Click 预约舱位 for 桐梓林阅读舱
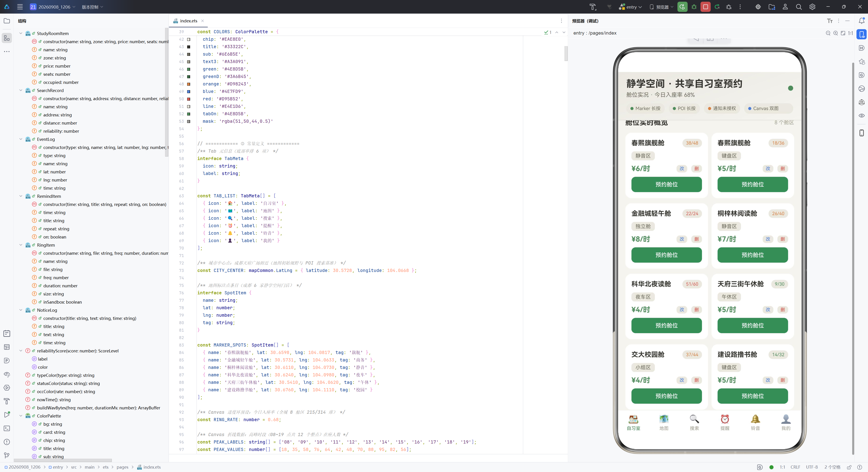Viewport: 868px width, 472px height. click(x=752, y=255)
